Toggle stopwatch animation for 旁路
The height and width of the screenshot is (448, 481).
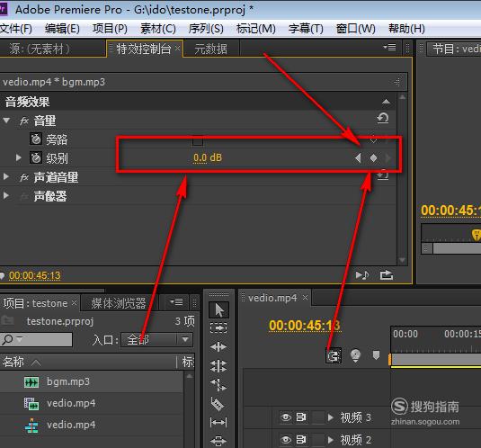36,139
